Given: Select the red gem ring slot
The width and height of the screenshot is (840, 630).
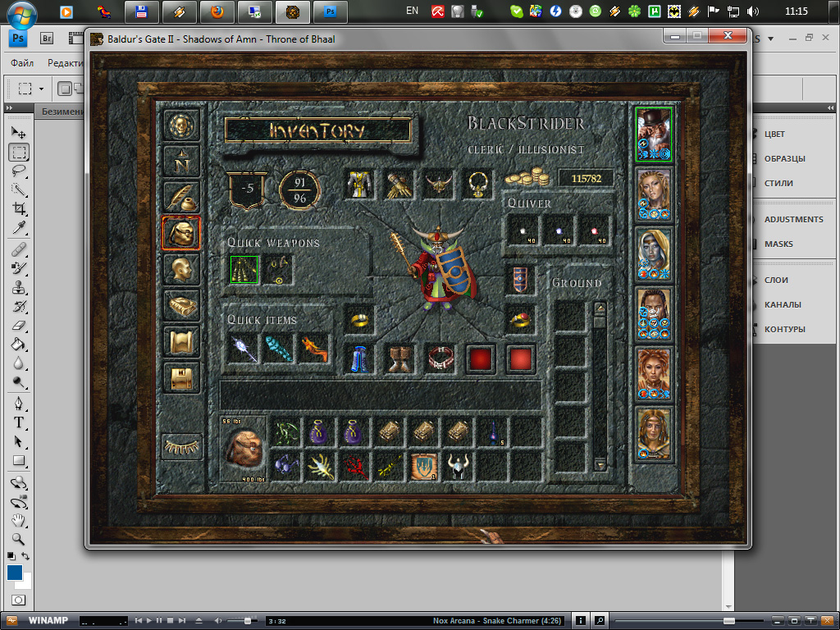Looking at the screenshot, I should tap(519, 320).
